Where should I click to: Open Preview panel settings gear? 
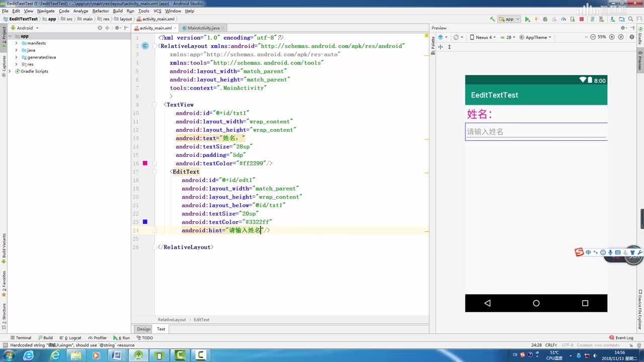pos(623,28)
